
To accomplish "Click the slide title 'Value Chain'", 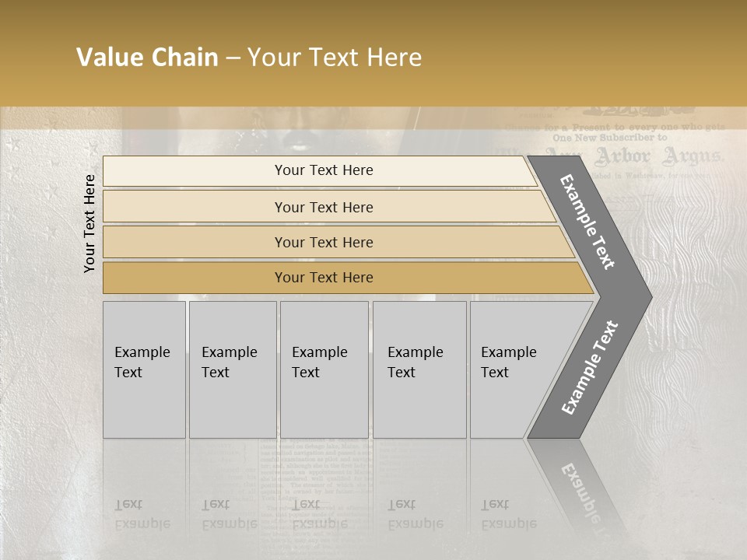I will click(x=147, y=58).
